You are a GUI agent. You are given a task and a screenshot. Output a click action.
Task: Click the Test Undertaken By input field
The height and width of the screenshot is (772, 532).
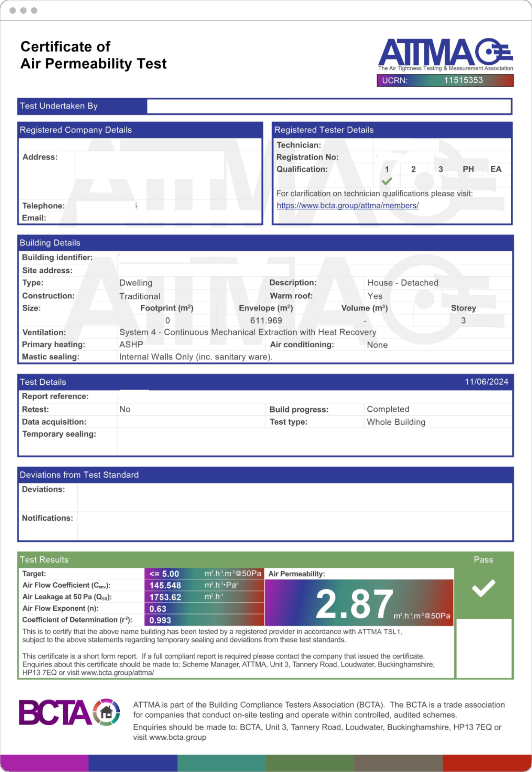pos(329,106)
